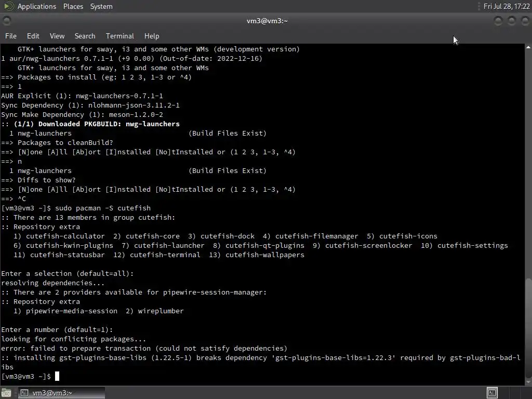This screenshot has height=399, width=532.
Task: Click the workspace switcher icon in bottom panel
Action: 492,393
